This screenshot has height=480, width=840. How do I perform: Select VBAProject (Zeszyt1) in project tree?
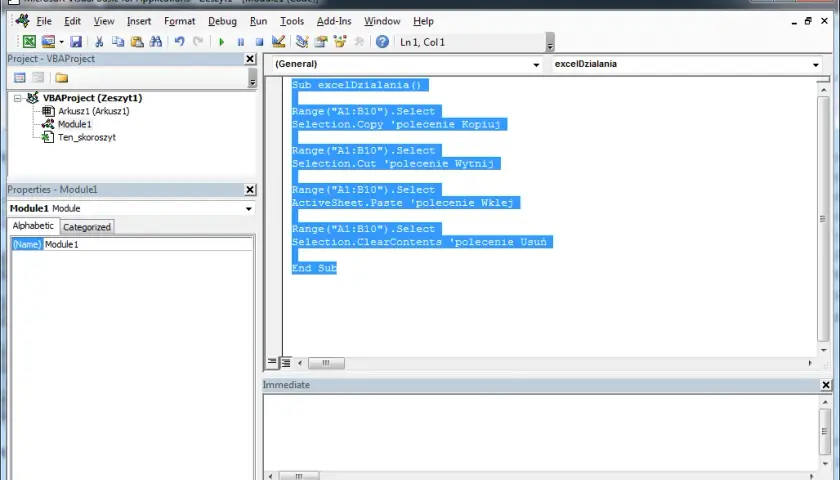(92, 98)
